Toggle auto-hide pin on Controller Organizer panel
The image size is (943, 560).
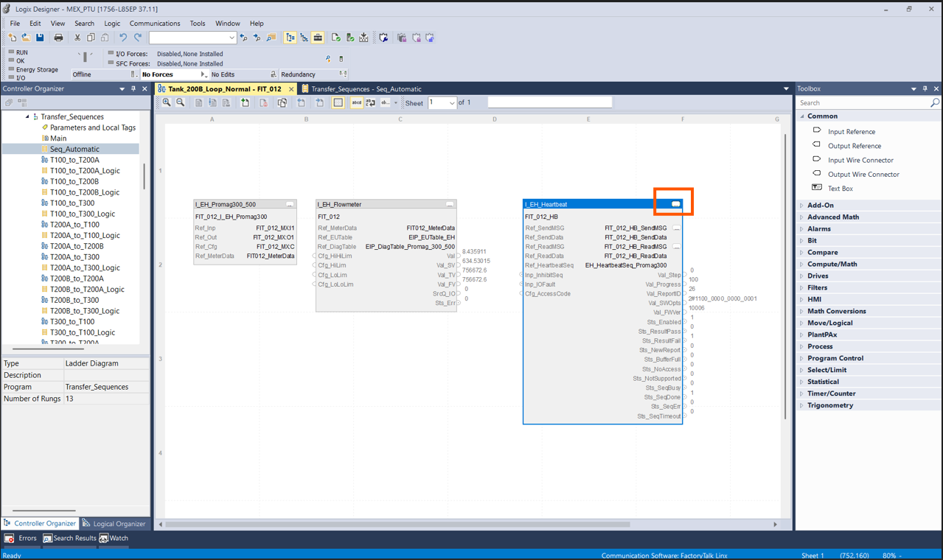[133, 88]
